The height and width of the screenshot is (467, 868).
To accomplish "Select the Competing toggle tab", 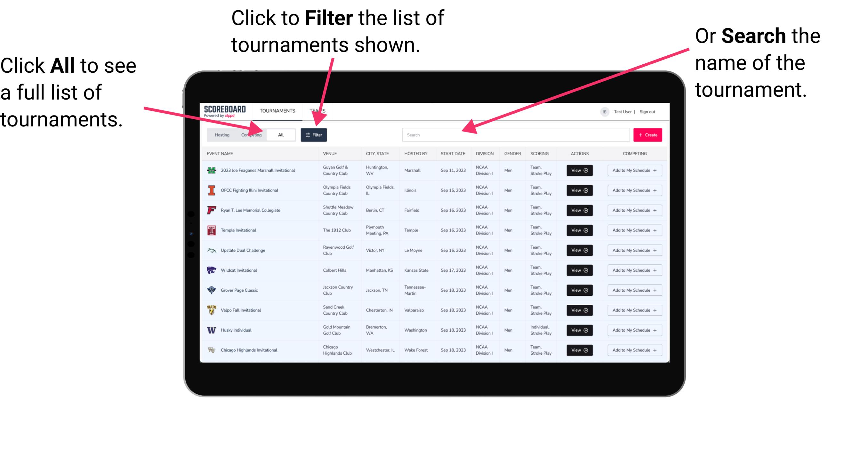I will pos(251,134).
